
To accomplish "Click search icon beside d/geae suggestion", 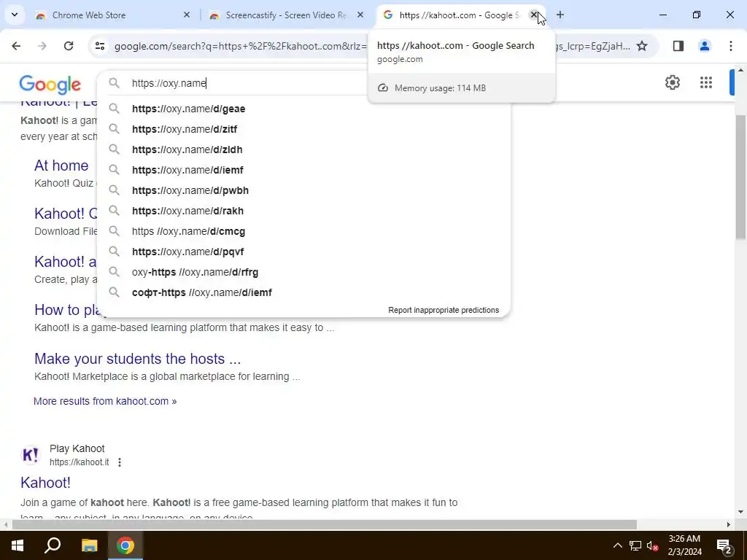I will click(x=114, y=109).
